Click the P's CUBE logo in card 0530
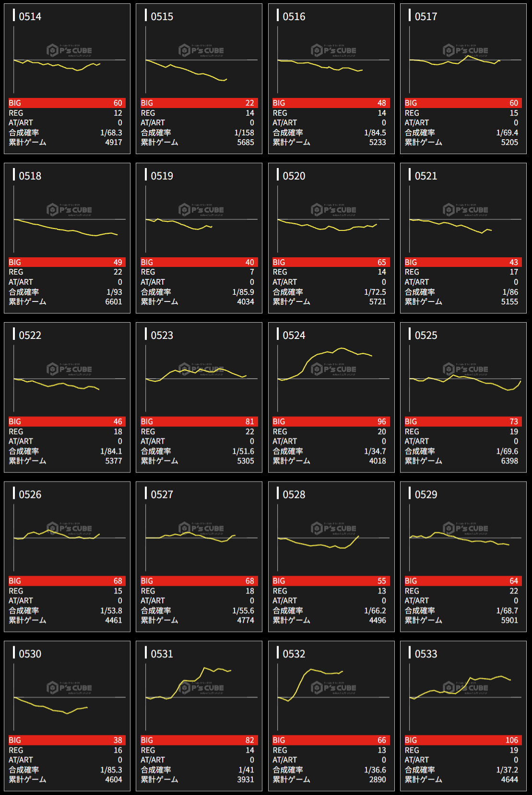 click(x=70, y=688)
